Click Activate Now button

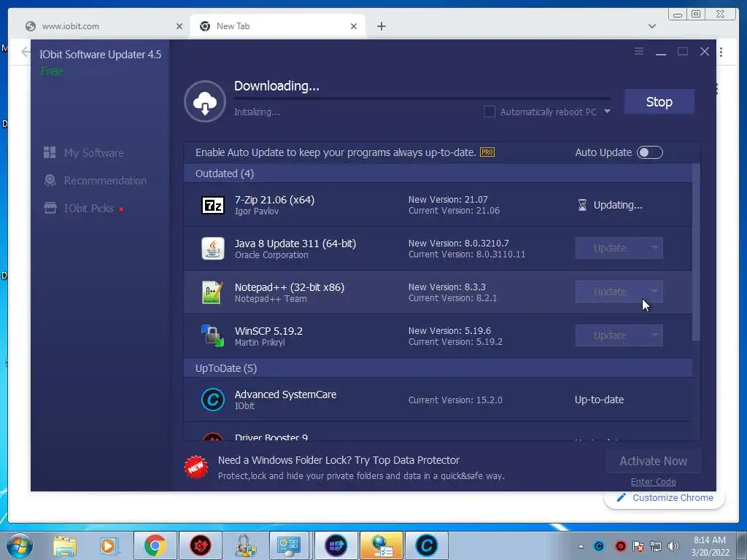[x=653, y=461]
